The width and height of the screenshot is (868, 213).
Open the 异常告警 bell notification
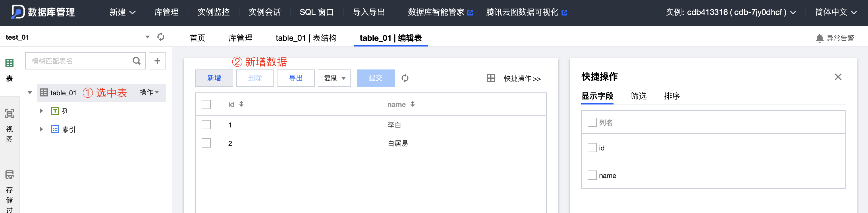coord(819,38)
